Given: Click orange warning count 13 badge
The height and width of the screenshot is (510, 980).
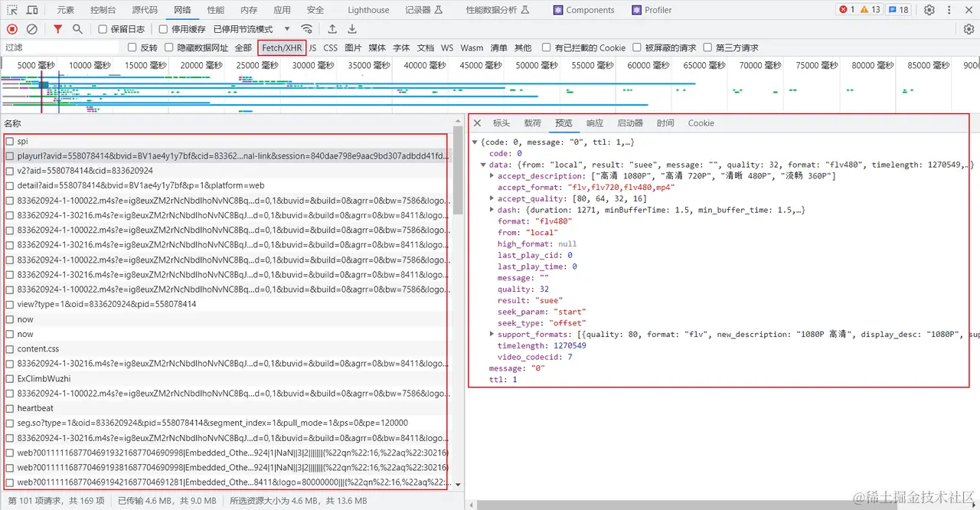Looking at the screenshot, I should pyautogui.click(x=871, y=10).
